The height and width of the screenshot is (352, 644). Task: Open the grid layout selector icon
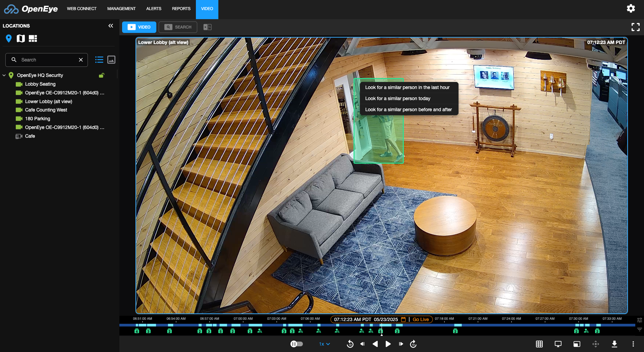[x=539, y=344]
